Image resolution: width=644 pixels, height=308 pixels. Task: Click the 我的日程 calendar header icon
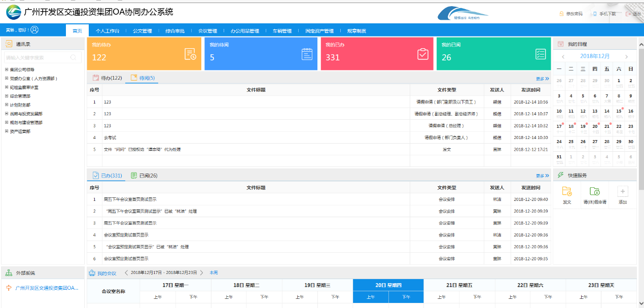[561, 44]
